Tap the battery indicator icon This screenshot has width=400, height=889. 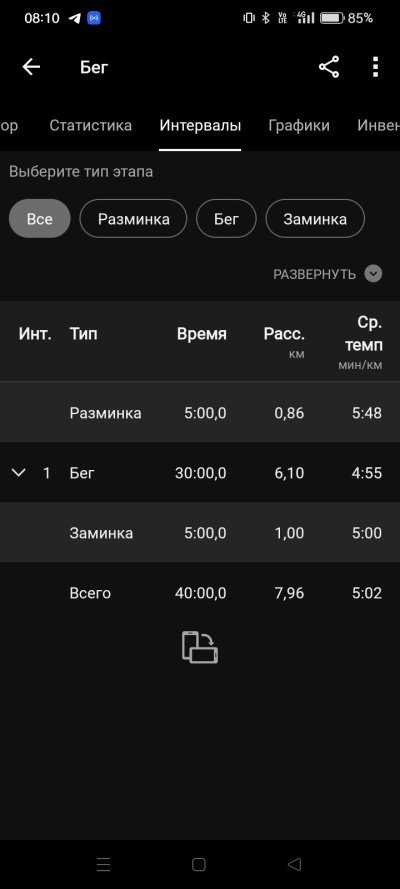point(332,18)
